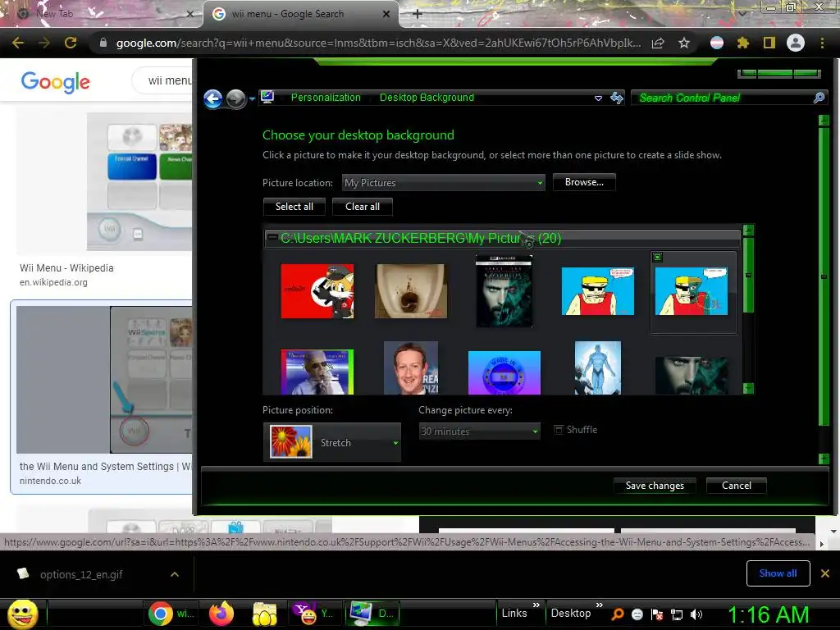840x630 pixels.
Task: Cancel the desktop background changes
Action: coord(737,486)
